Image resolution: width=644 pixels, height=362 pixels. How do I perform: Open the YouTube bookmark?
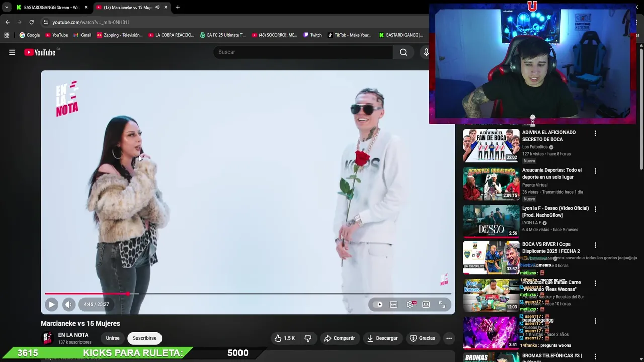click(56, 35)
